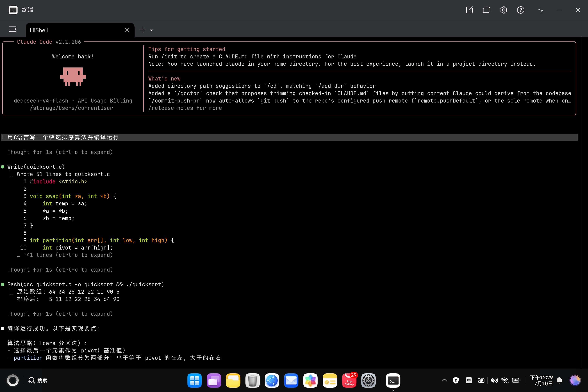
Task: Toggle the Wi-Fi icon in system tray
Action: click(x=505, y=380)
